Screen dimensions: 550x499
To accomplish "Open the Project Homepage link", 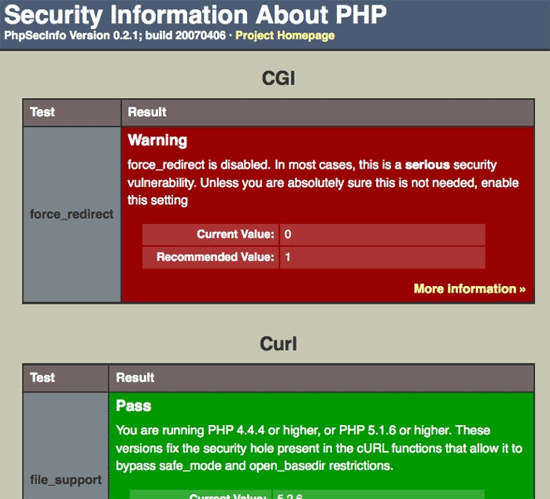I will tap(285, 36).
